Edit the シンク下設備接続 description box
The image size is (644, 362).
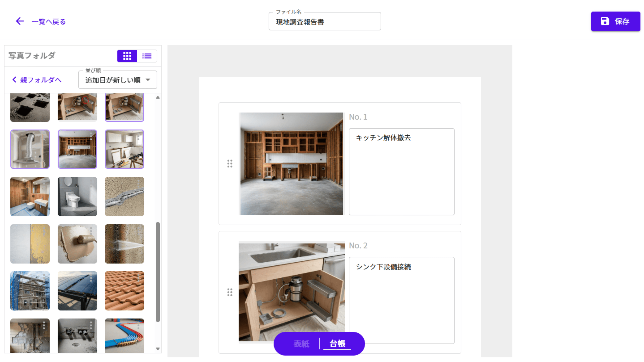pyautogui.click(x=401, y=300)
